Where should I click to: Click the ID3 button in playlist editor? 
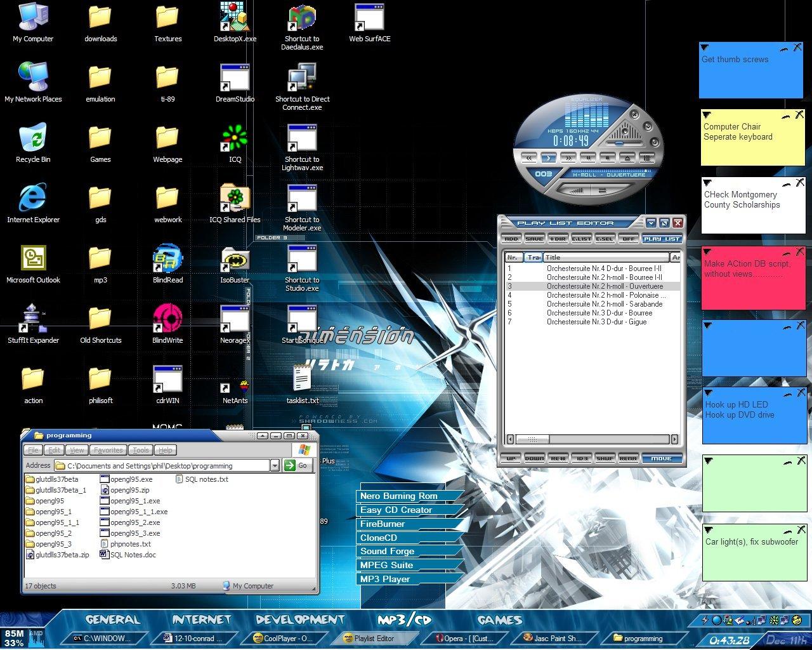click(581, 458)
